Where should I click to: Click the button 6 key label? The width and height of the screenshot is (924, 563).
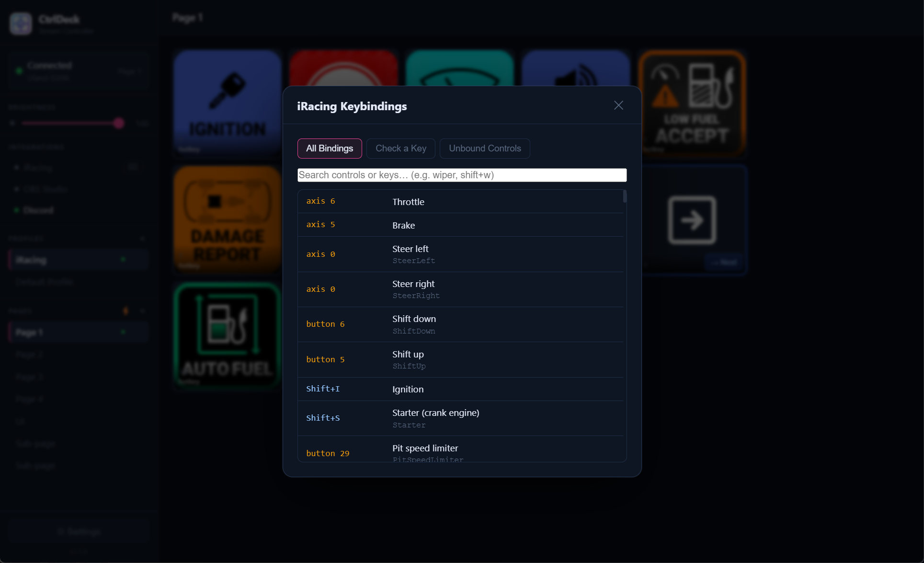click(x=325, y=324)
